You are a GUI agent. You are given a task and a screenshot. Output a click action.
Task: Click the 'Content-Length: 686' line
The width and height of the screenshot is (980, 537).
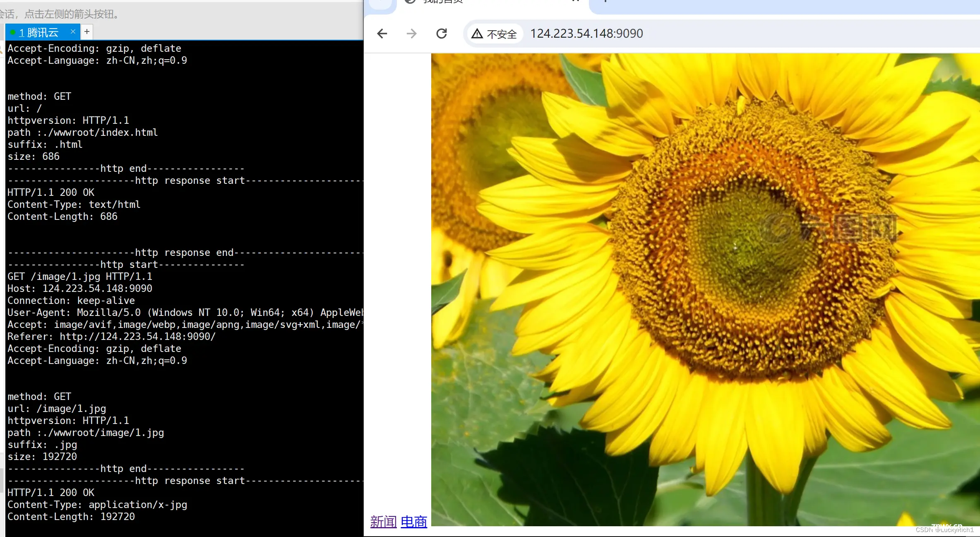click(62, 217)
